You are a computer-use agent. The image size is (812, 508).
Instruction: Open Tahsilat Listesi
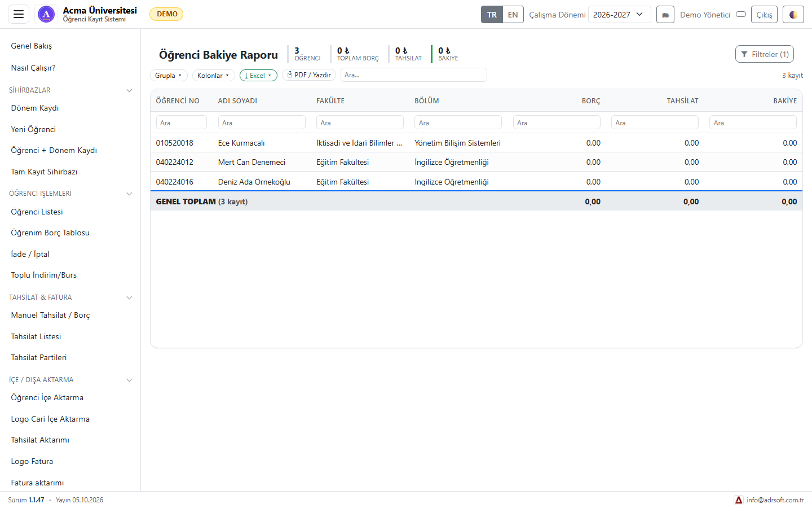(x=36, y=336)
